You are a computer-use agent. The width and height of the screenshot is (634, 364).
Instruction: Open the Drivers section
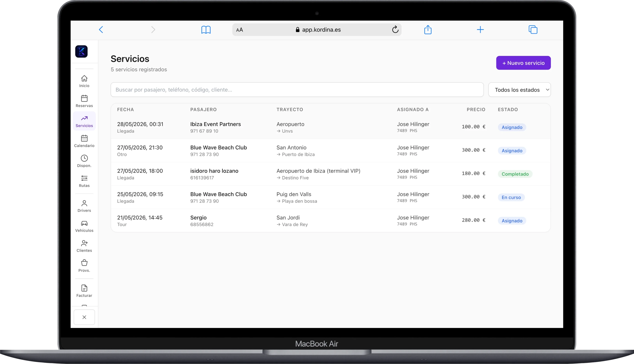84,206
